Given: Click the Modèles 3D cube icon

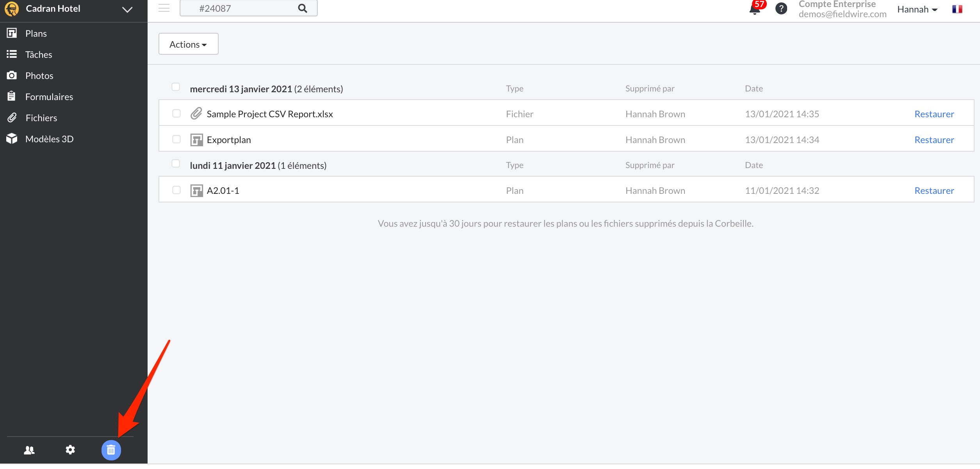Looking at the screenshot, I should 12,139.
